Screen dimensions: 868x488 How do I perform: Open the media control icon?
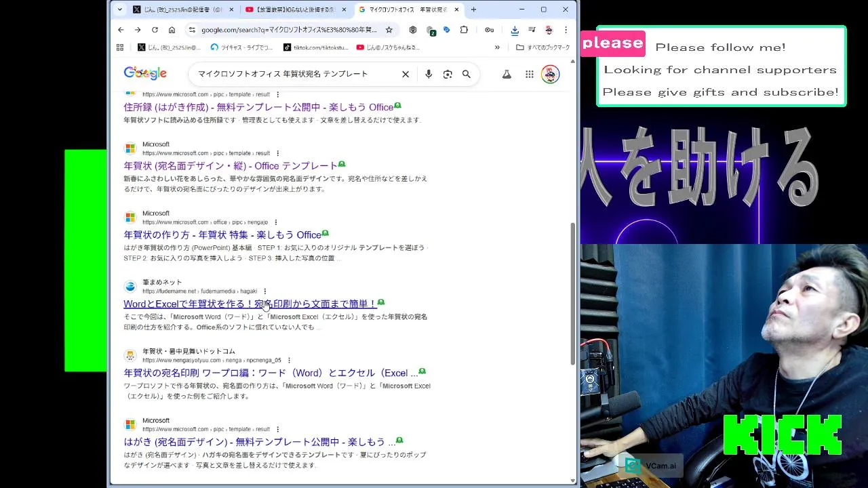click(x=532, y=30)
